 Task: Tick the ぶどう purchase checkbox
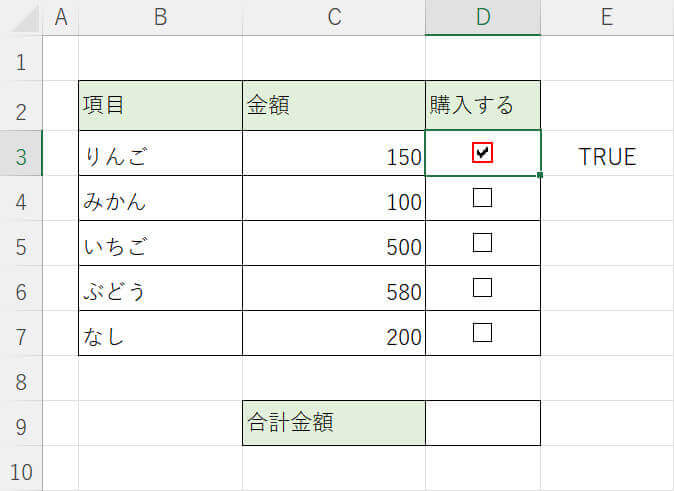483,288
